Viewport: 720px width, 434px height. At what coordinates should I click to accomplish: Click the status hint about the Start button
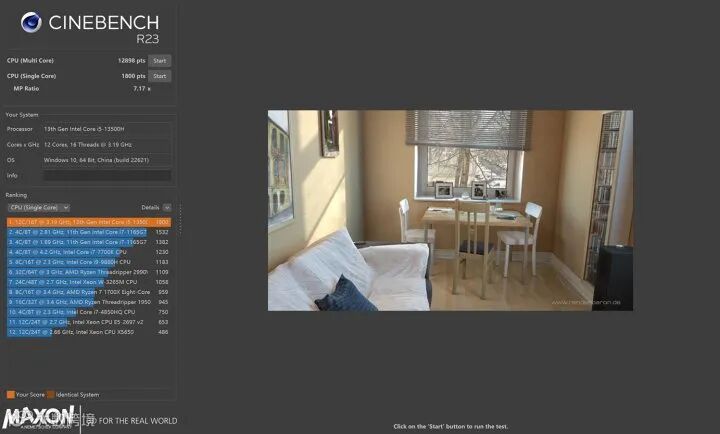(450, 427)
